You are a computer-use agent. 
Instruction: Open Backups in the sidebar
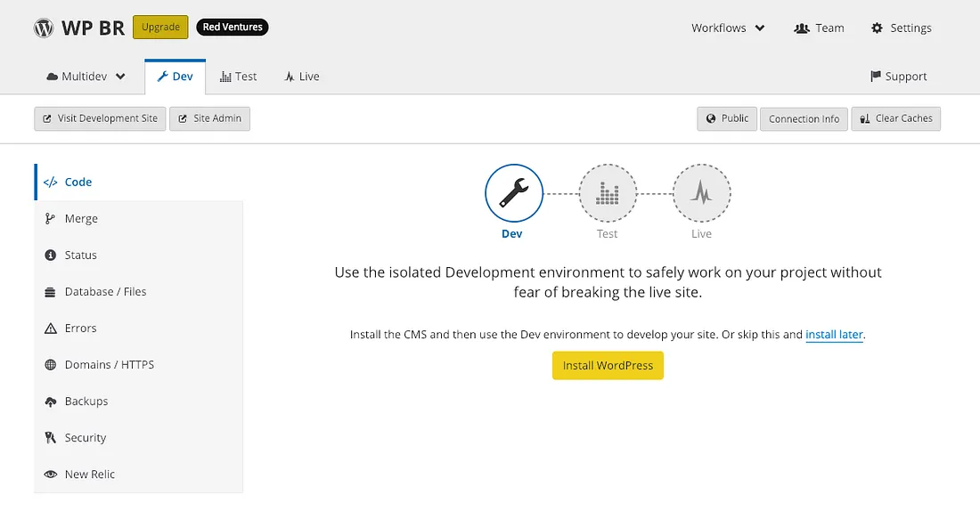tap(86, 401)
